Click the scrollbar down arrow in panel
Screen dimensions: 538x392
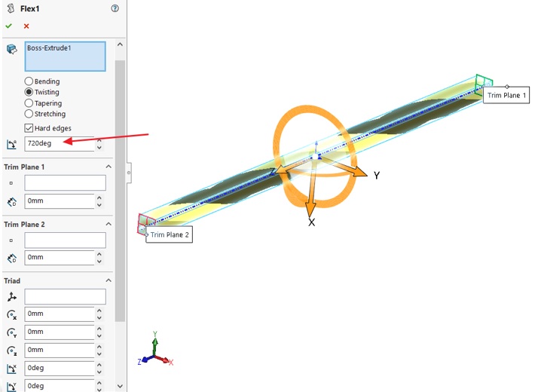[x=120, y=386]
